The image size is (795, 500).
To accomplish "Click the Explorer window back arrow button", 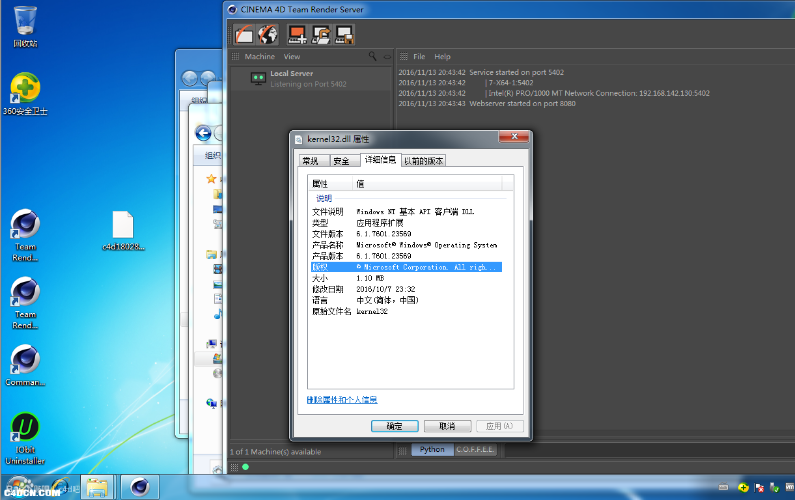I will tap(203, 133).
